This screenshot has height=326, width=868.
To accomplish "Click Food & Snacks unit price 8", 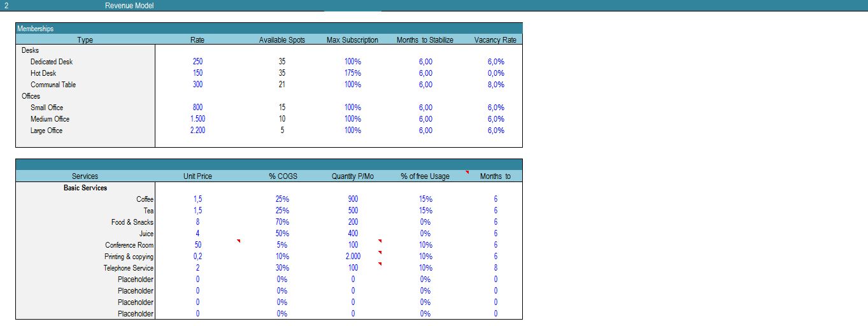I will click(x=197, y=222).
